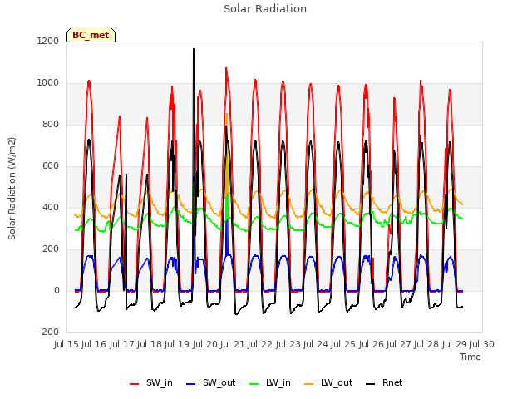
Task: Click the Solar Radiation (W/m2) axis label
Action: (12, 189)
